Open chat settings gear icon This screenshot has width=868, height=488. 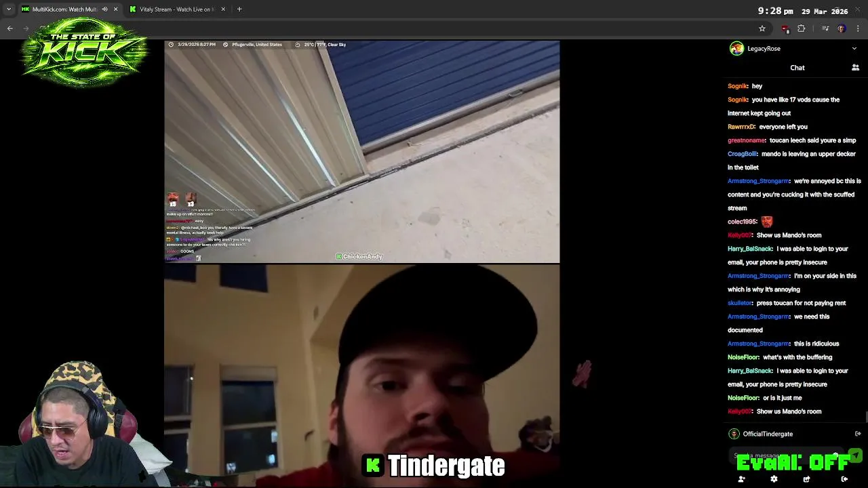click(774, 479)
